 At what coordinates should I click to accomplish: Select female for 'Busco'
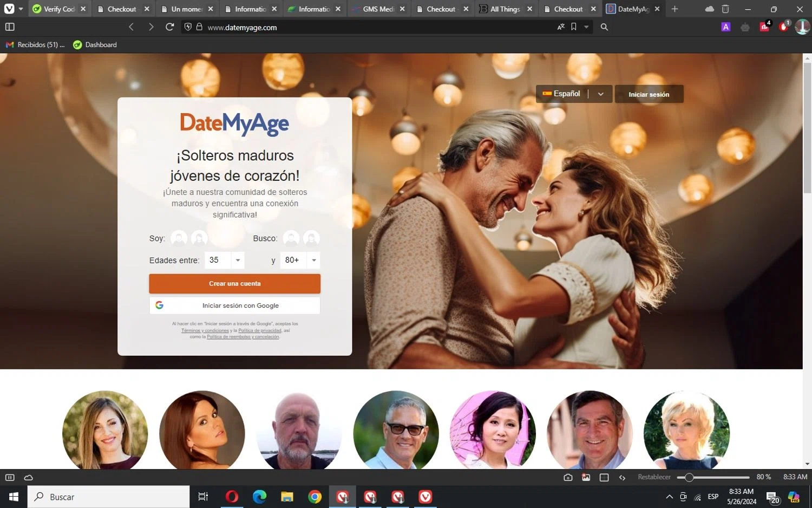coord(311,238)
